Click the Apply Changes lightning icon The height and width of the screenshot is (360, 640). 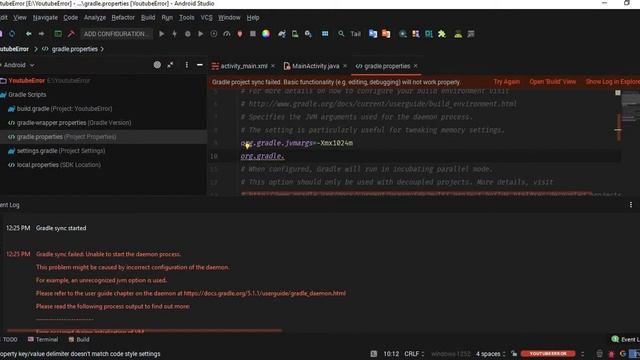[x=175, y=34]
